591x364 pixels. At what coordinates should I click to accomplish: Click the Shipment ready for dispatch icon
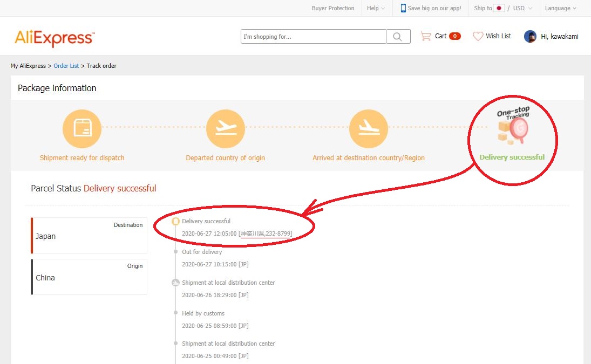[x=82, y=129]
